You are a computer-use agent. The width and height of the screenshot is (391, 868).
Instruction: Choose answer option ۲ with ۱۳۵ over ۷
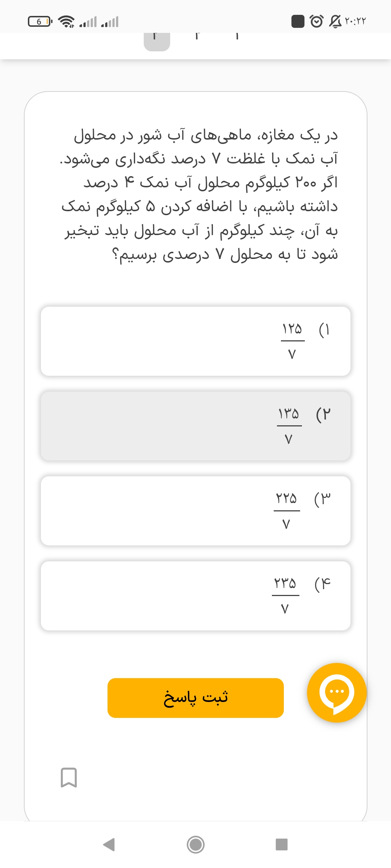tap(195, 426)
